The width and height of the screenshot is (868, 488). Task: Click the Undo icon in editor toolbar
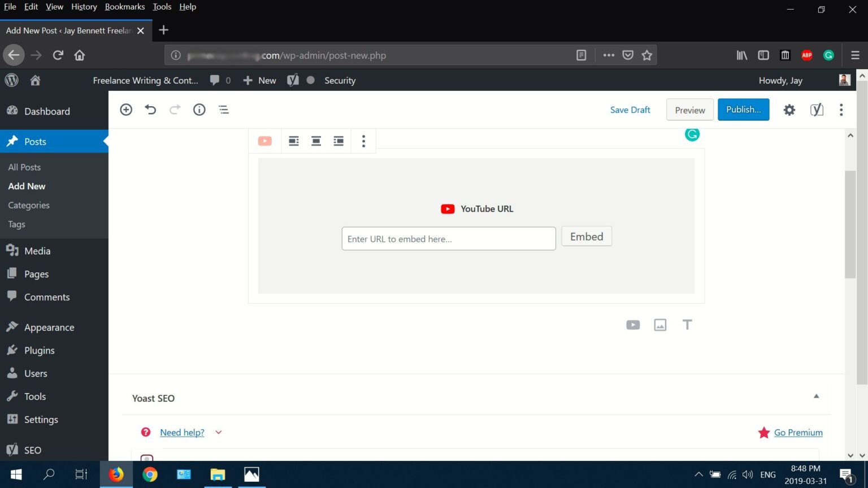tap(150, 110)
